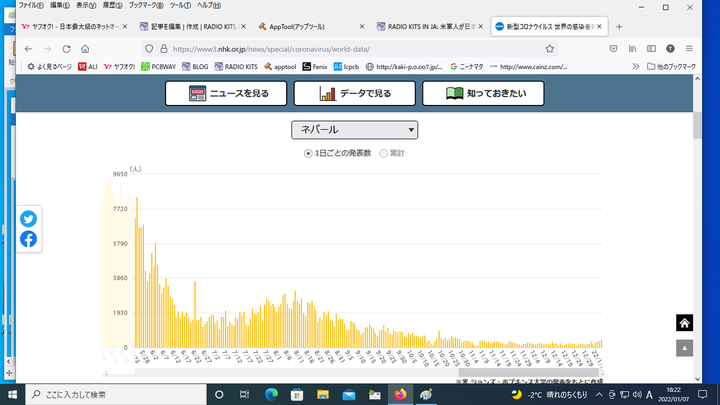Select the 累計 radio button

[384, 153]
